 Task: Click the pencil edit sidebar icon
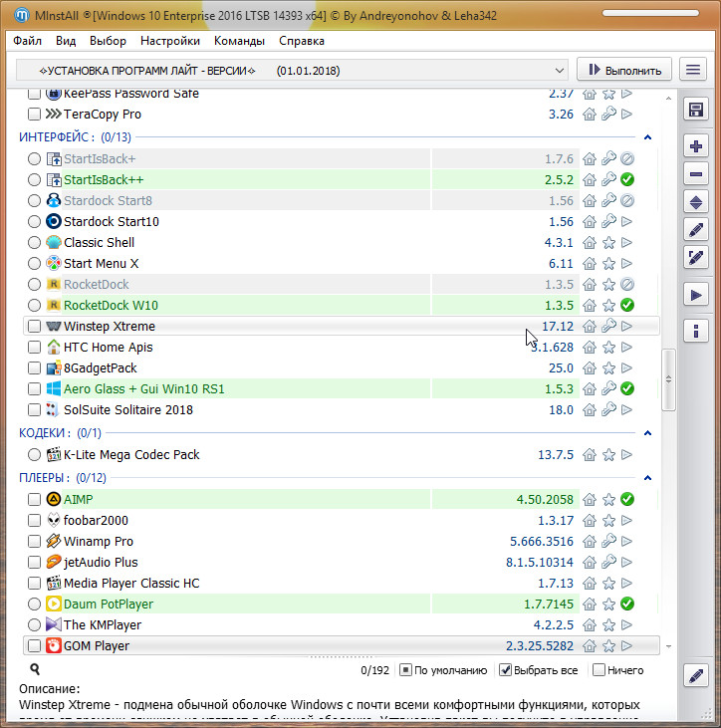695,230
